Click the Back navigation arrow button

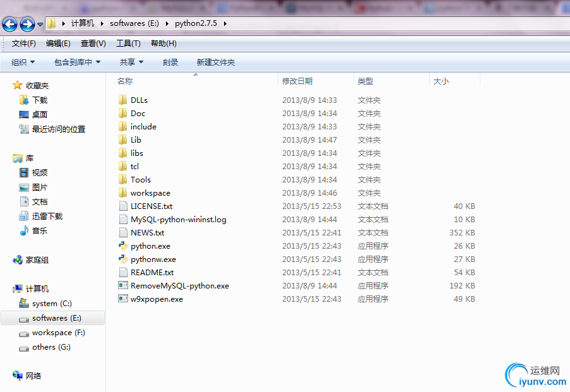pos(10,25)
